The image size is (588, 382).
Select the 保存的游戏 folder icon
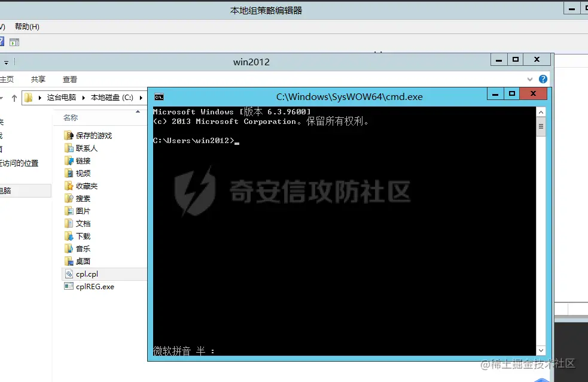tap(69, 135)
